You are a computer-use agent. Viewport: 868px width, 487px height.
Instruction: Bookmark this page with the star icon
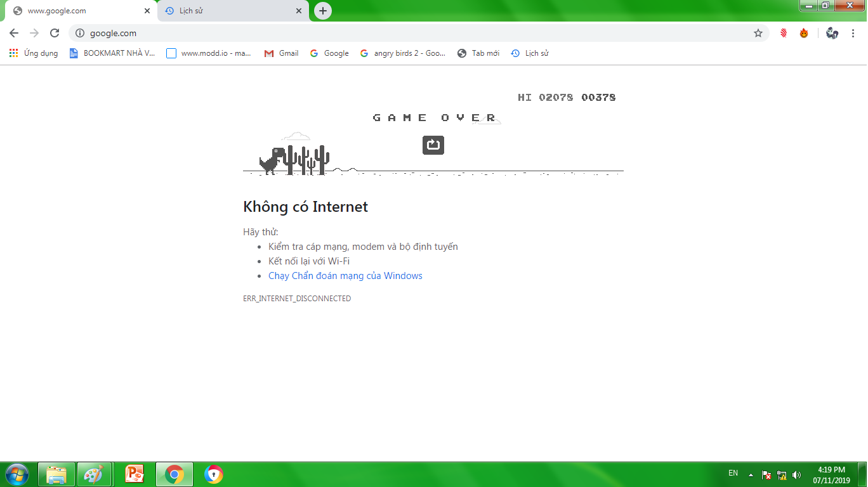758,33
